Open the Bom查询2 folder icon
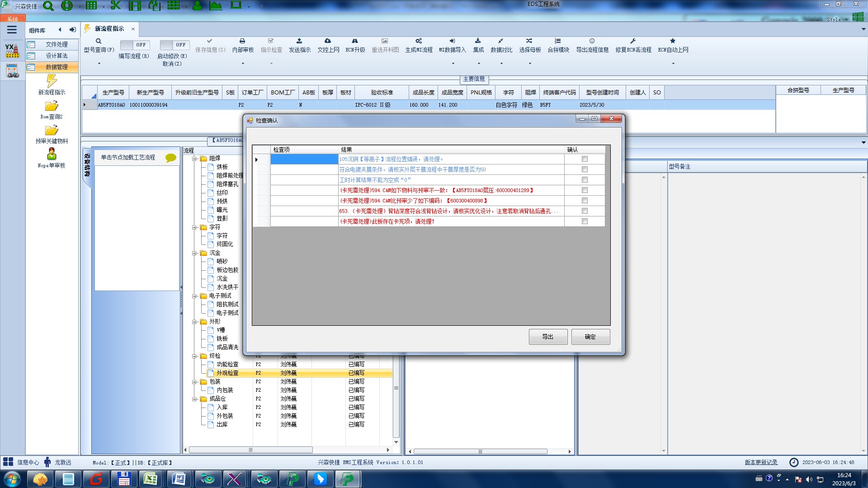The width and height of the screenshot is (868, 488). click(x=52, y=106)
